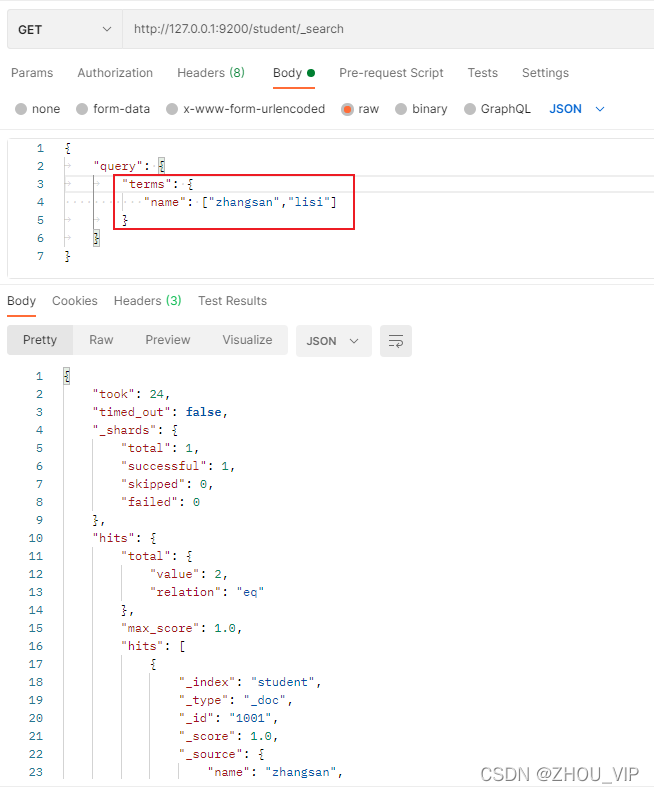
Task: Click the "eq" value in response
Action: [250, 592]
